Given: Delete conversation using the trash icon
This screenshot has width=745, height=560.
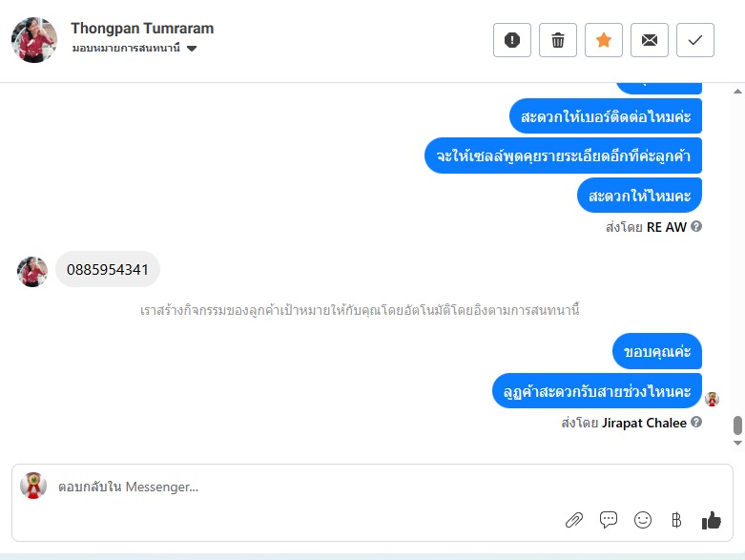Looking at the screenshot, I should (x=558, y=40).
